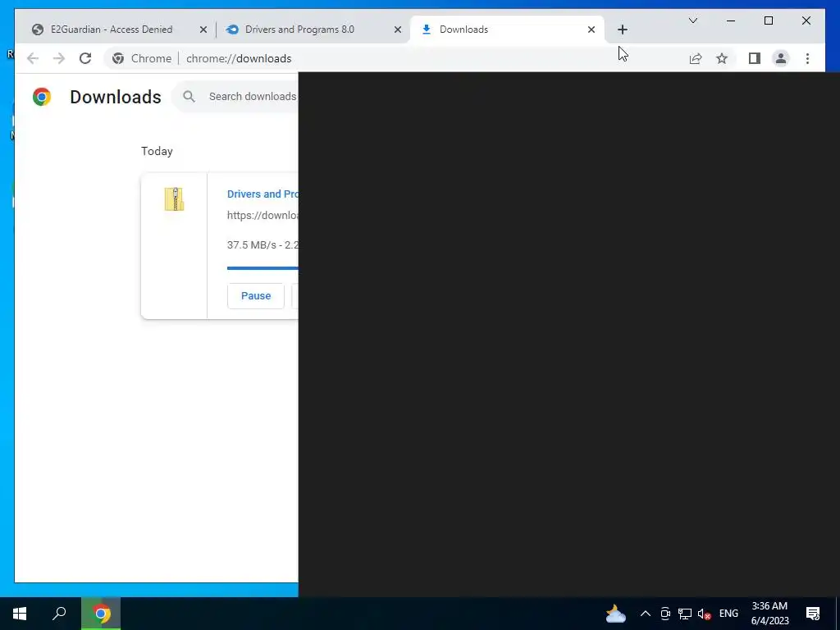Select the Downloads tab

point(507,30)
